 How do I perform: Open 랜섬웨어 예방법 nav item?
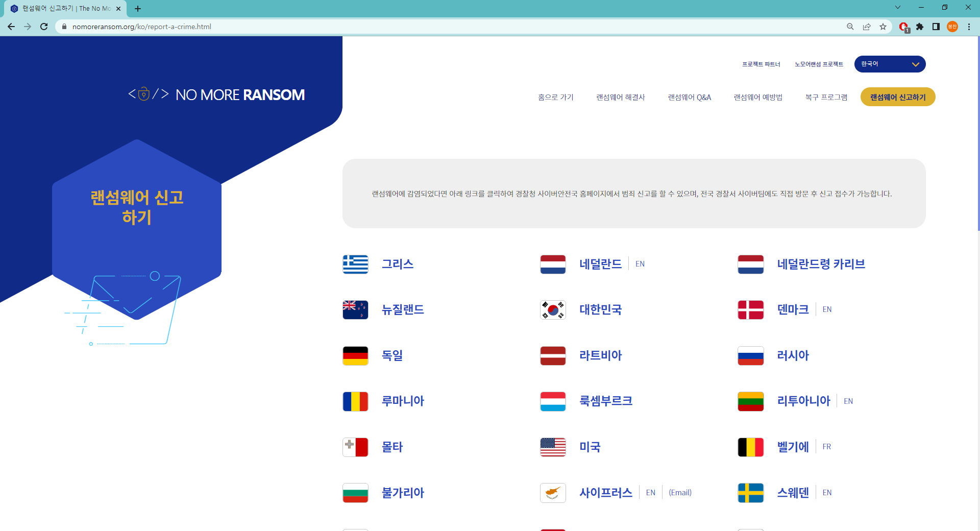click(x=758, y=97)
